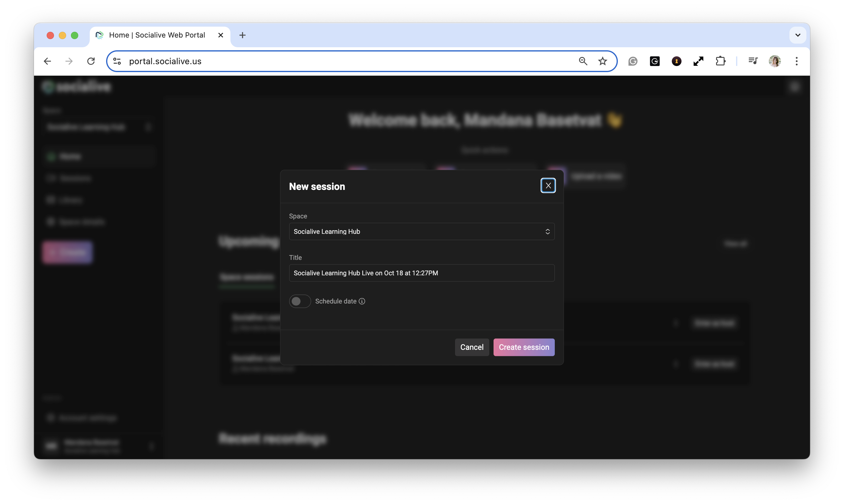Image resolution: width=844 pixels, height=504 pixels.
Task: Open the Extensions puzzle icon
Action: (x=720, y=61)
